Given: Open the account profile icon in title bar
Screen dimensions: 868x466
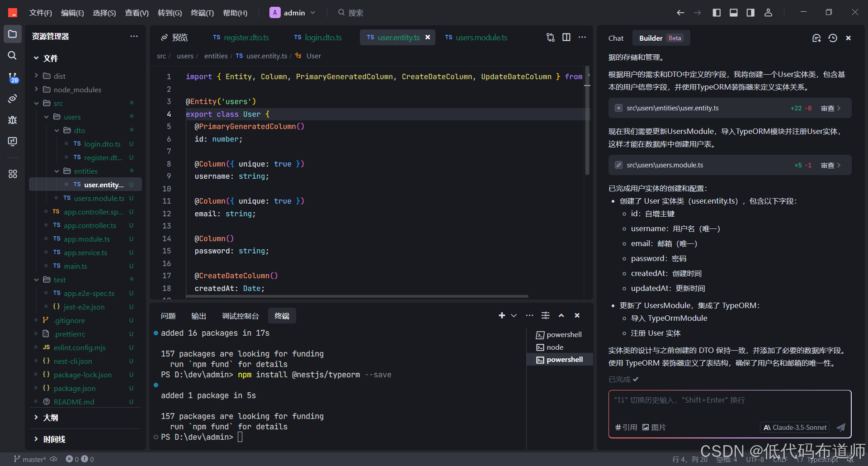Looking at the screenshot, I should pyautogui.click(x=768, y=13).
